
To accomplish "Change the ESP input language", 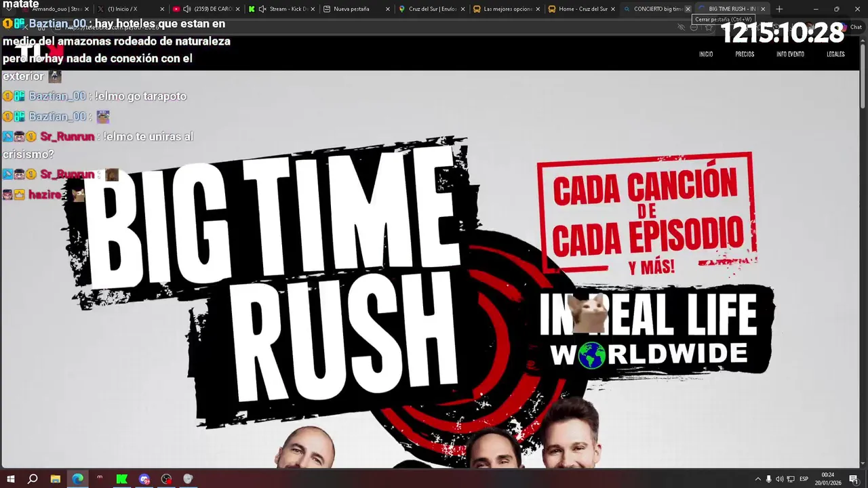I will (x=804, y=479).
